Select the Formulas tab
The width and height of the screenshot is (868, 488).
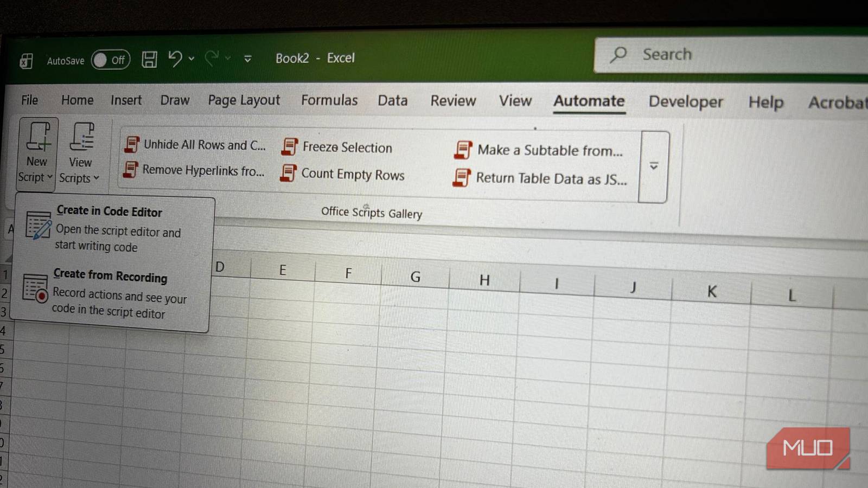pyautogui.click(x=329, y=100)
